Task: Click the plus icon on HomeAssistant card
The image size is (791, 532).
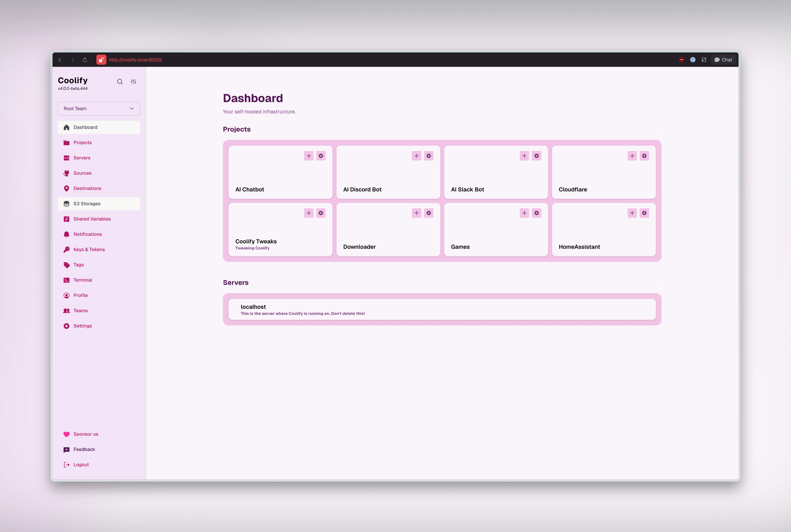Action: tap(632, 213)
